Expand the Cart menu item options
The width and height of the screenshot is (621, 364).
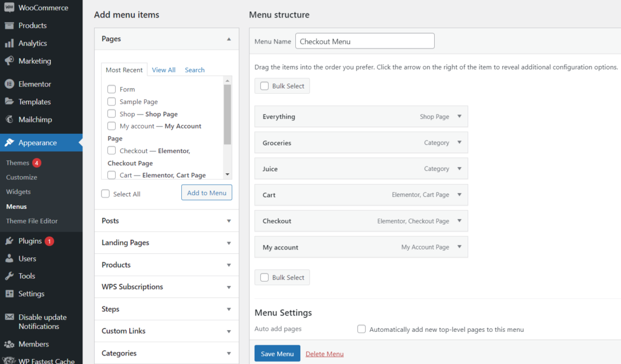click(x=460, y=194)
